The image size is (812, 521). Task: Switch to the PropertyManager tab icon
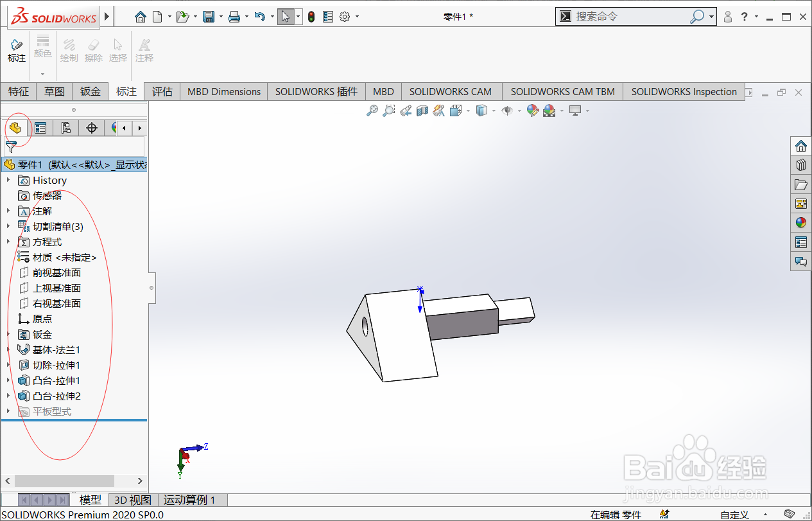pyautogui.click(x=40, y=128)
